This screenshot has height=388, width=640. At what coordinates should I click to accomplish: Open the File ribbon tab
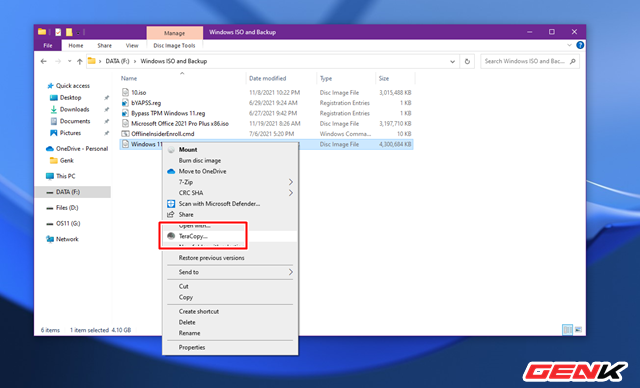pos(48,45)
